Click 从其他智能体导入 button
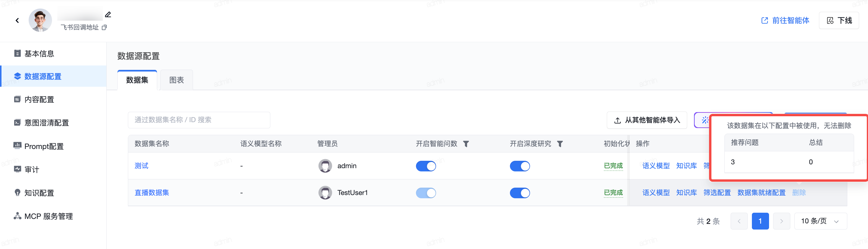This screenshot has width=868, height=249. click(x=647, y=120)
